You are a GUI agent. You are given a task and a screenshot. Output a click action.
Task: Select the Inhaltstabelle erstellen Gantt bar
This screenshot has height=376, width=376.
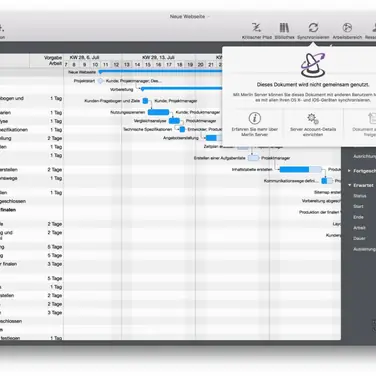(x=301, y=170)
